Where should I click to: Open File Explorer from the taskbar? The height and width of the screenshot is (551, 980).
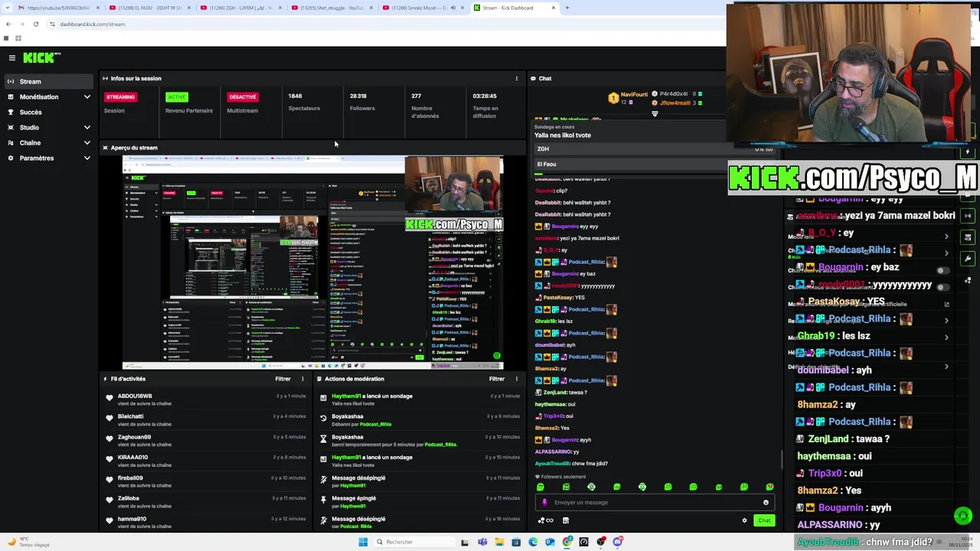click(499, 542)
